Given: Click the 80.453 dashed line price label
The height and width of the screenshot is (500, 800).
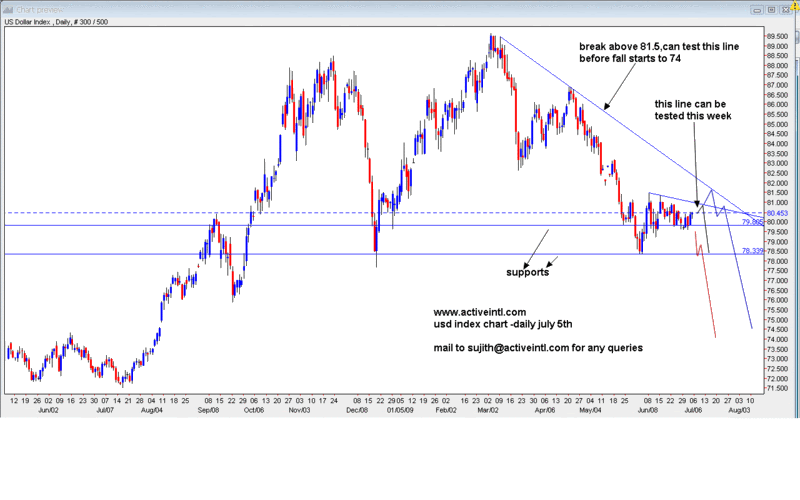Looking at the screenshot, I should coord(777,213).
